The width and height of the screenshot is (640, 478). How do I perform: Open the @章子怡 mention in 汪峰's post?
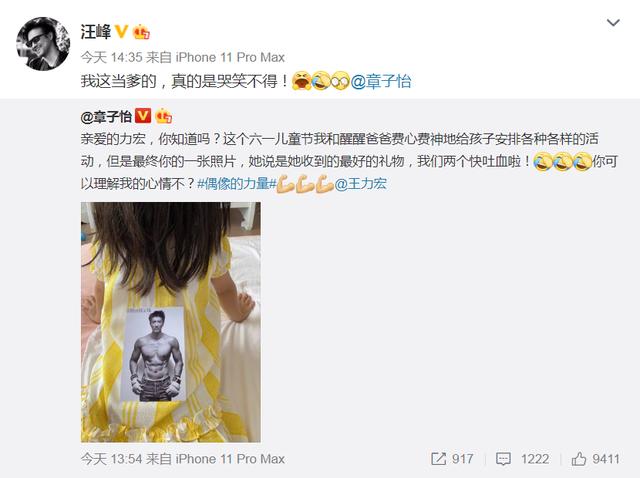point(381,81)
